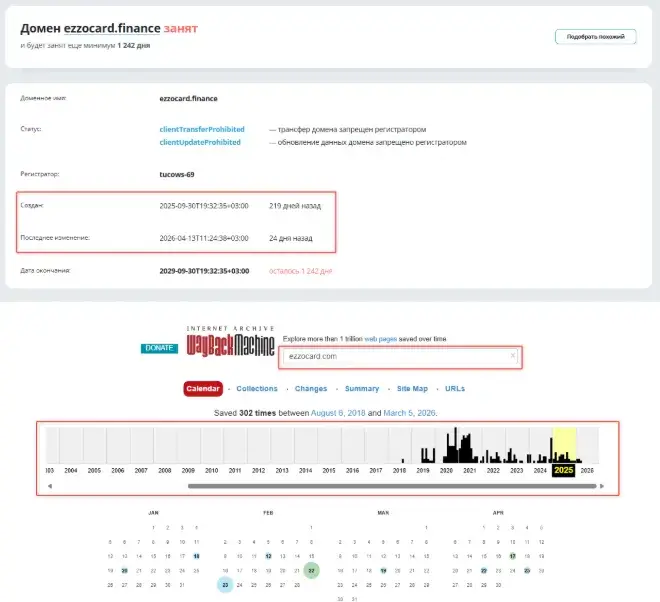Viewport: 660px width, 602px height.
Task: Select the Calendar tab
Action: click(x=203, y=389)
